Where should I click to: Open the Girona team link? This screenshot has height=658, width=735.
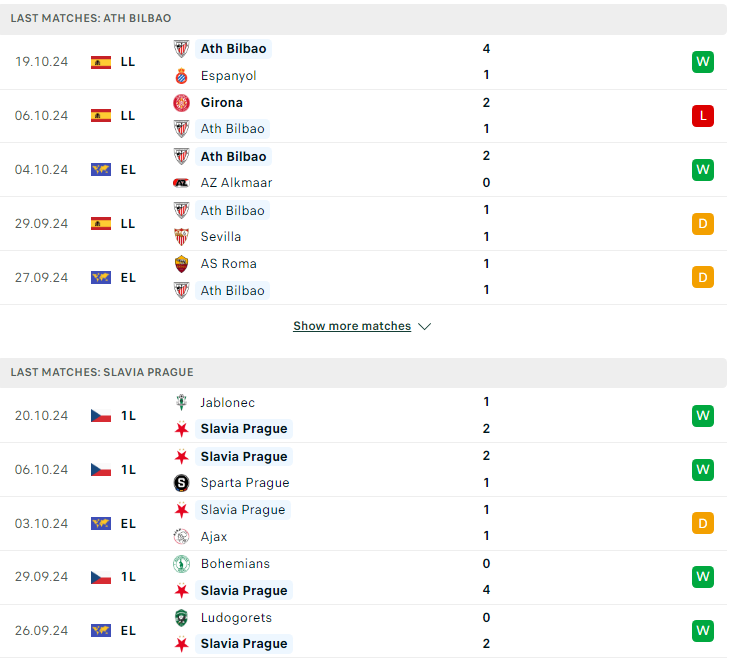click(x=222, y=103)
